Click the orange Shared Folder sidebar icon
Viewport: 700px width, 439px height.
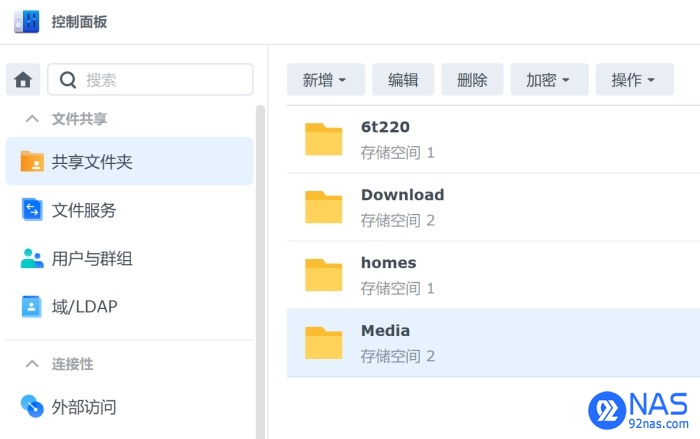[x=32, y=162]
